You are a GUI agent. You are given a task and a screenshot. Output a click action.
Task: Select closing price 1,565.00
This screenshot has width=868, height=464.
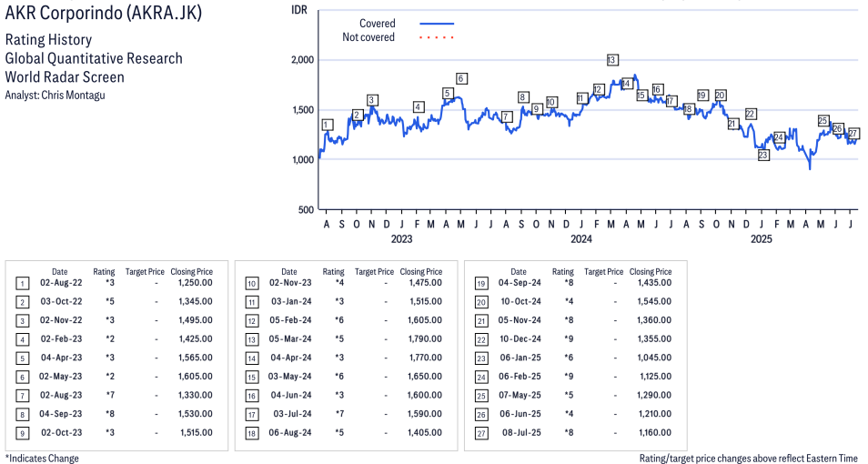(196, 358)
